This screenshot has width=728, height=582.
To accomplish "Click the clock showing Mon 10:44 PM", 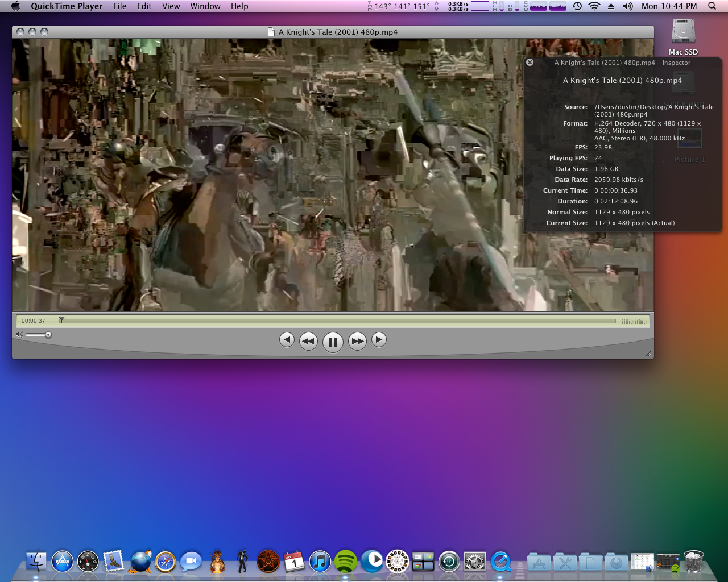I will [669, 6].
